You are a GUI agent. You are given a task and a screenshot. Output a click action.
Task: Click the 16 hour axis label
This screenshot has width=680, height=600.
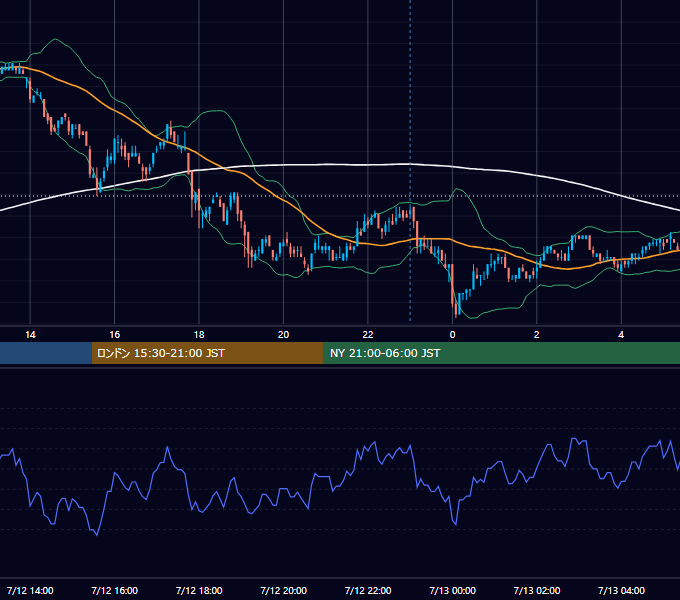tap(114, 335)
